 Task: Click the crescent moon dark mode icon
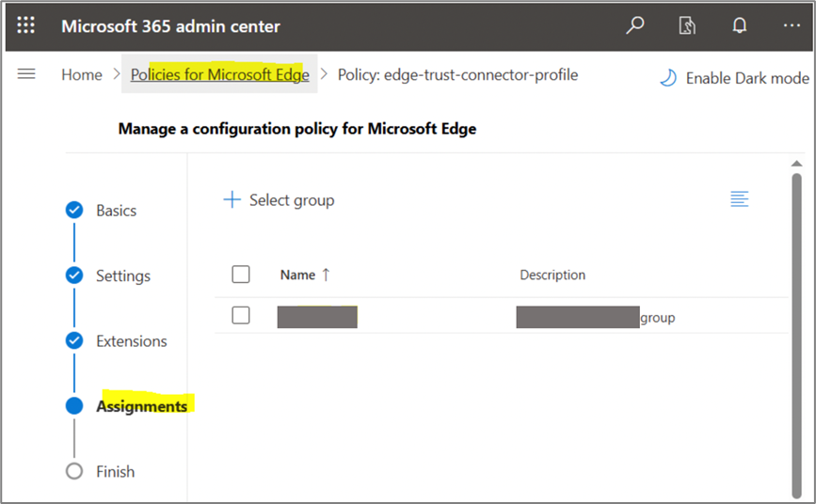pos(667,78)
